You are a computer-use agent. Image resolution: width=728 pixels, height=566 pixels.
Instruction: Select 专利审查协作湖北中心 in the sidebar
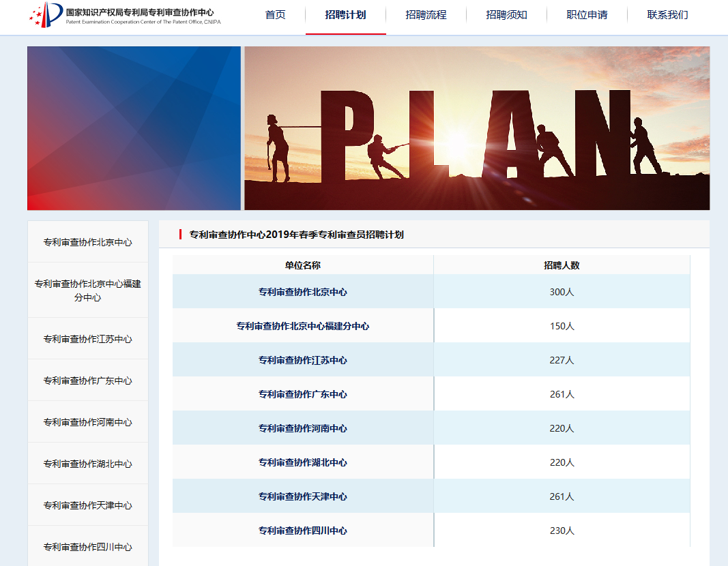pyautogui.click(x=88, y=464)
